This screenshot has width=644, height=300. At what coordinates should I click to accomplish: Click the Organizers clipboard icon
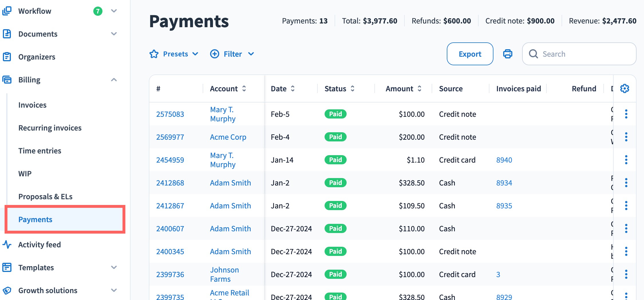(7, 57)
